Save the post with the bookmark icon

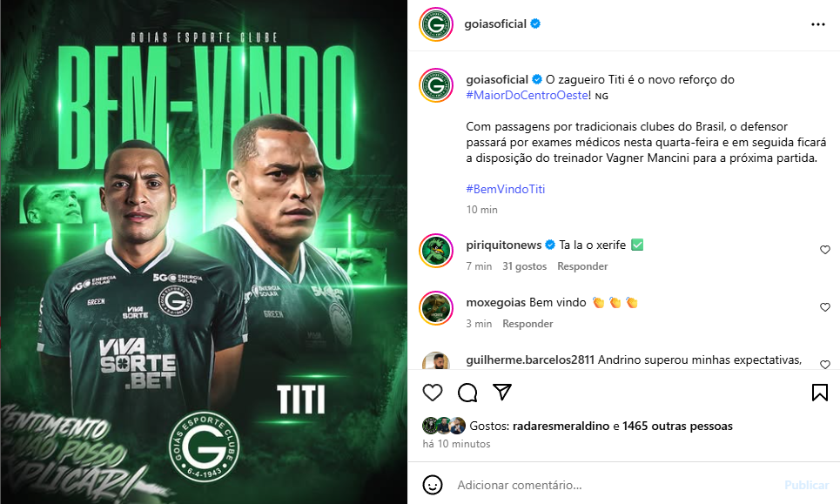click(x=820, y=392)
